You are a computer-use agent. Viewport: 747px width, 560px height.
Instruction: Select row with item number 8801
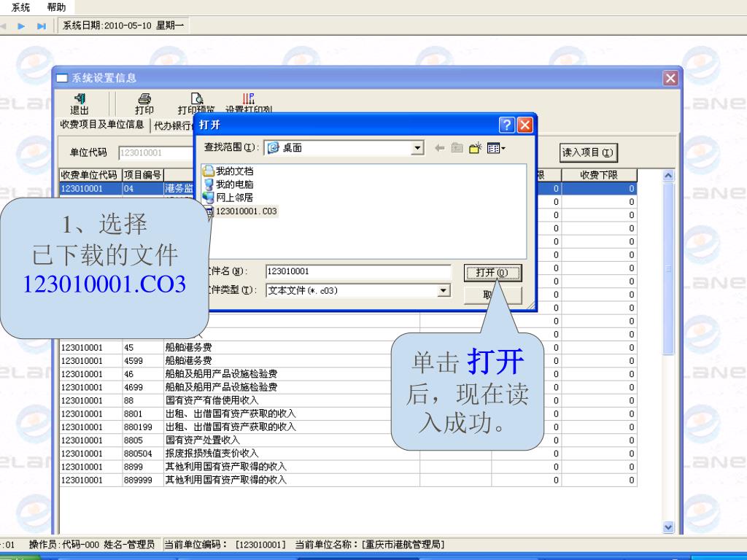coord(348,414)
